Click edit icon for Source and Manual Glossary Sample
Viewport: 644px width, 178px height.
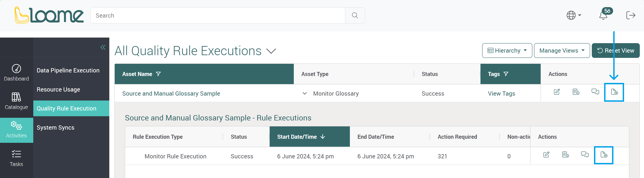tap(556, 92)
